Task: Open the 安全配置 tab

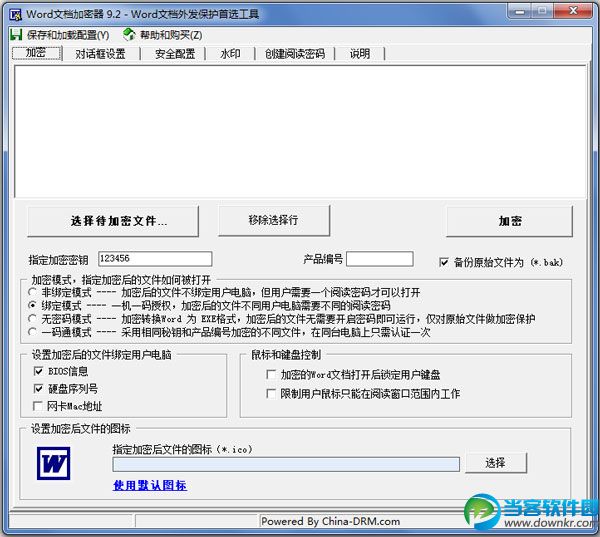Action: 175,54
